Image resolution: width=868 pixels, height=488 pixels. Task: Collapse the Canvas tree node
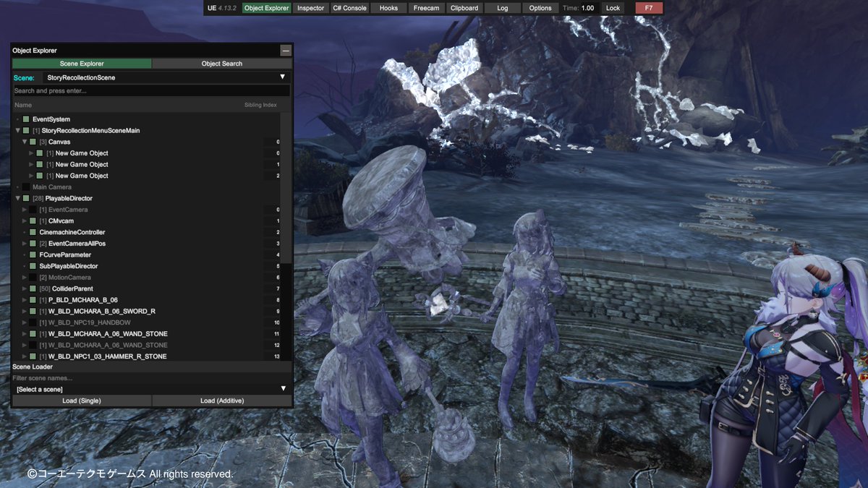(x=25, y=142)
